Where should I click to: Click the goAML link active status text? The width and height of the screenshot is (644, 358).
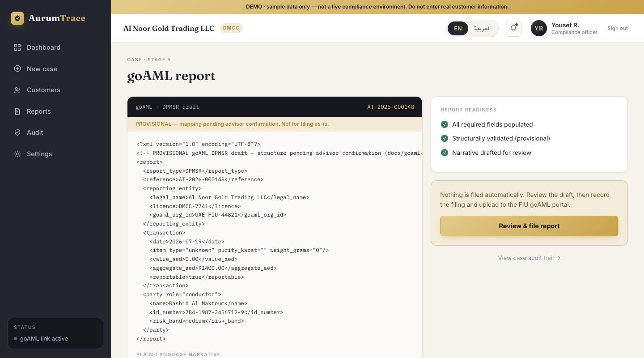click(x=44, y=339)
